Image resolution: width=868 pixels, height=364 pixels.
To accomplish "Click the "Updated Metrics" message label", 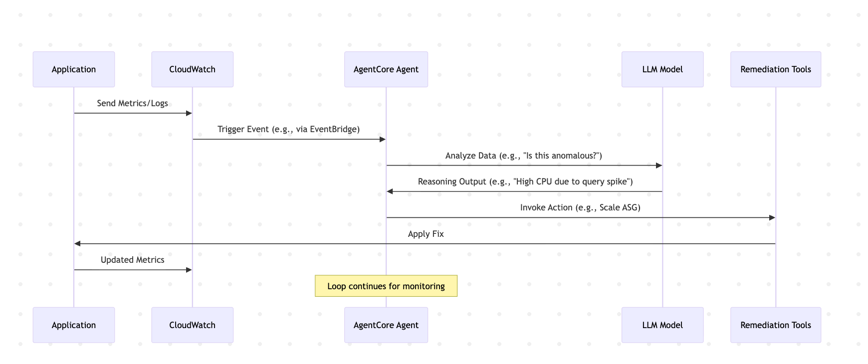I will tap(133, 260).
